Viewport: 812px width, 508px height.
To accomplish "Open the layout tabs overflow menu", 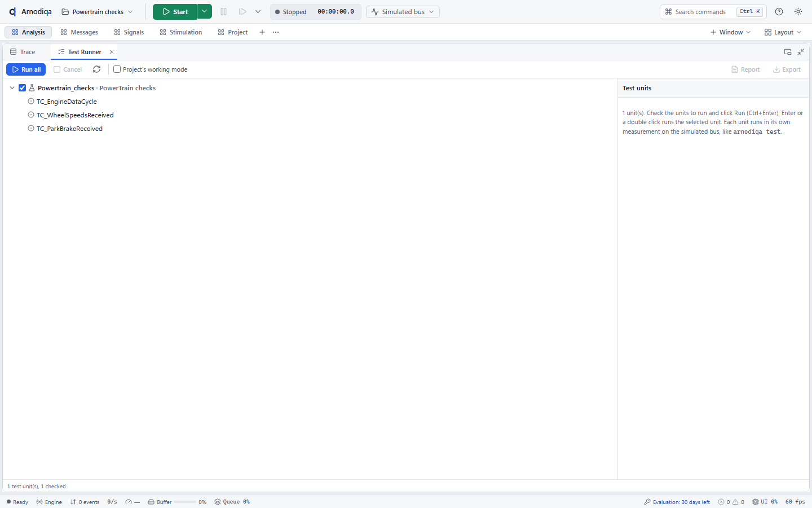I will coord(276,32).
